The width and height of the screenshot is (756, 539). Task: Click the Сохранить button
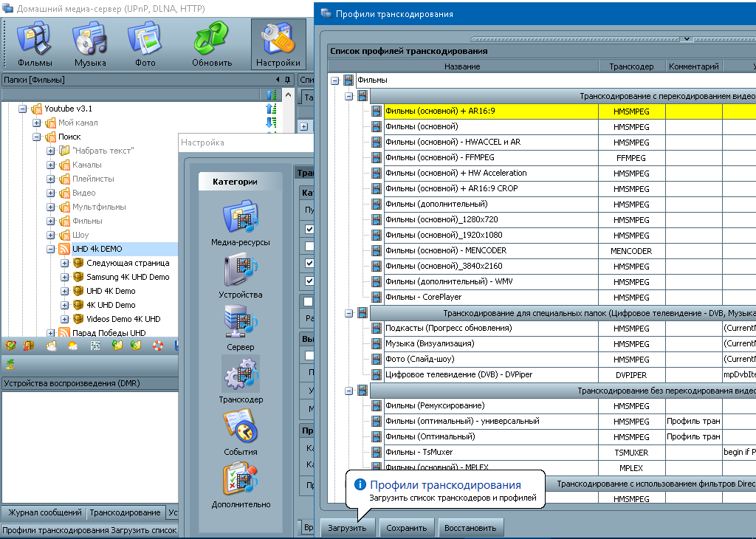pos(407,528)
